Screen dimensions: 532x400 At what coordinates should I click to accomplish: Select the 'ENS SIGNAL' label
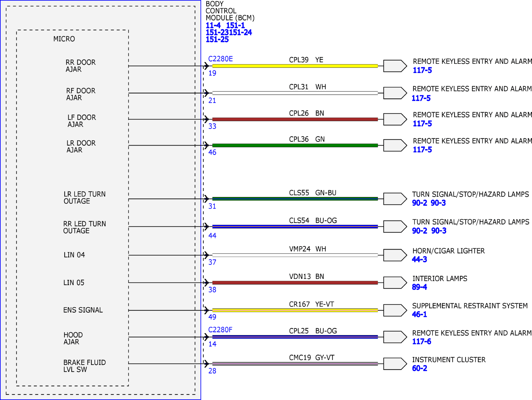click(x=83, y=310)
